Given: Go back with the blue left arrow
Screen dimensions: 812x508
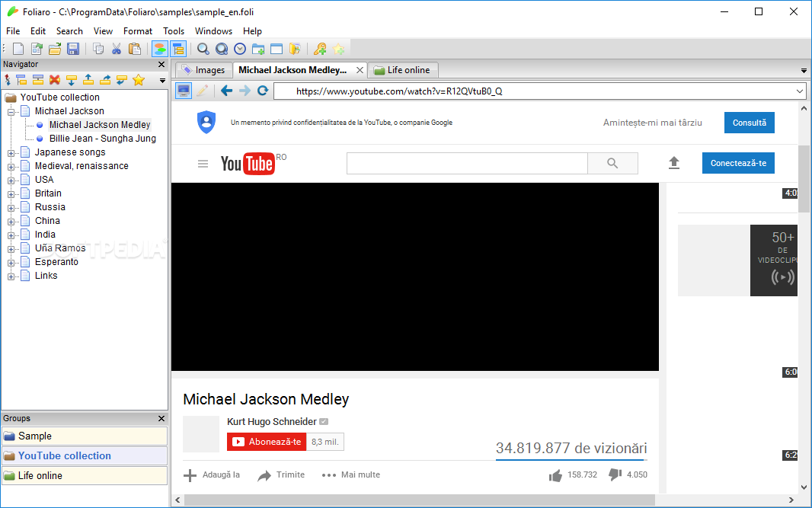Looking at the screenshot, I should point(226,91).
